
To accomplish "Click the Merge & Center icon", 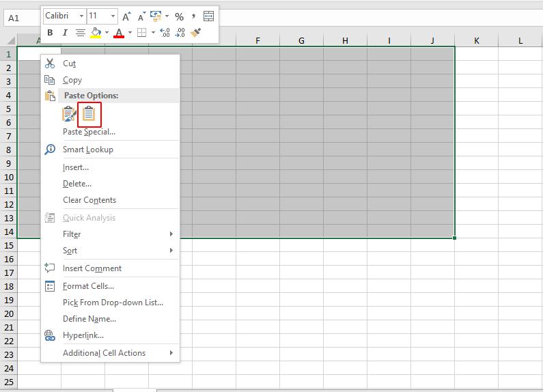I will pyautogui.click(x=208, y=16).
